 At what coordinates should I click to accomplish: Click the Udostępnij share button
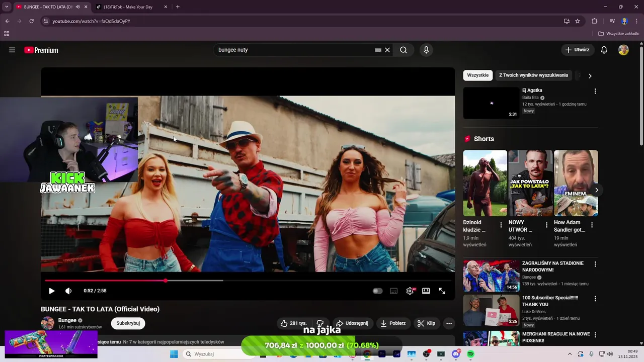point(352,323)
